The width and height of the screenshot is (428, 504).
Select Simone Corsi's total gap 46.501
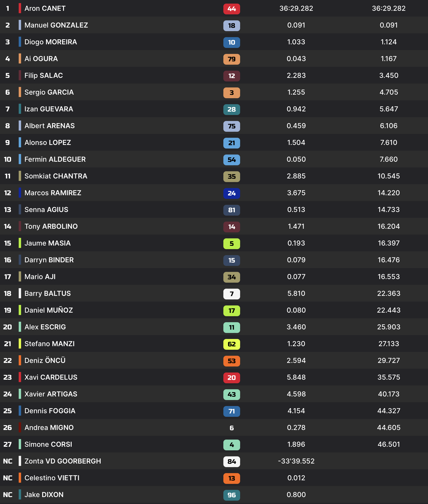[388, 444]
